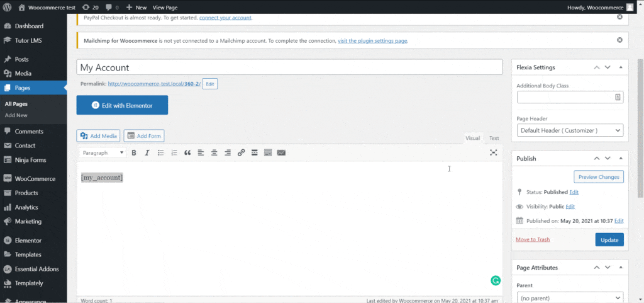Open the Woocommerce test site home link
This screenshot has height=303, width=644.
point(47,8)
